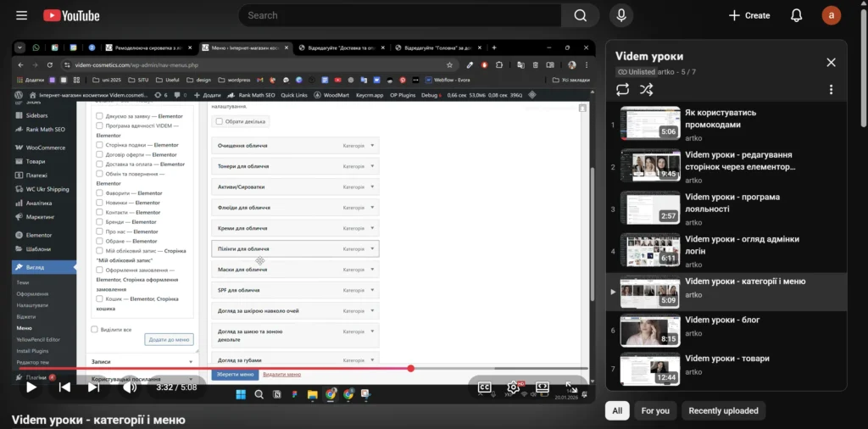Open the notifications bell
The height and width of the screenshot is (429, 868).
[x=796, y=15]
